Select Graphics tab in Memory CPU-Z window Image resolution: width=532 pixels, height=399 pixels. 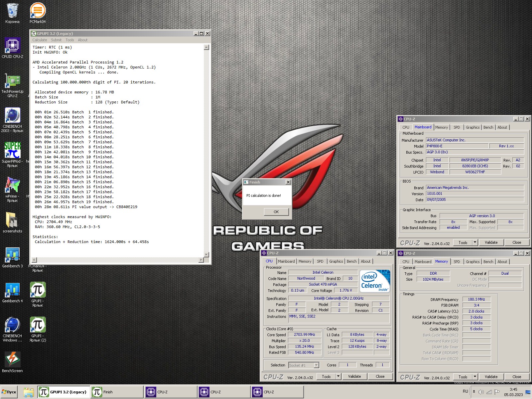pos(472,262)
